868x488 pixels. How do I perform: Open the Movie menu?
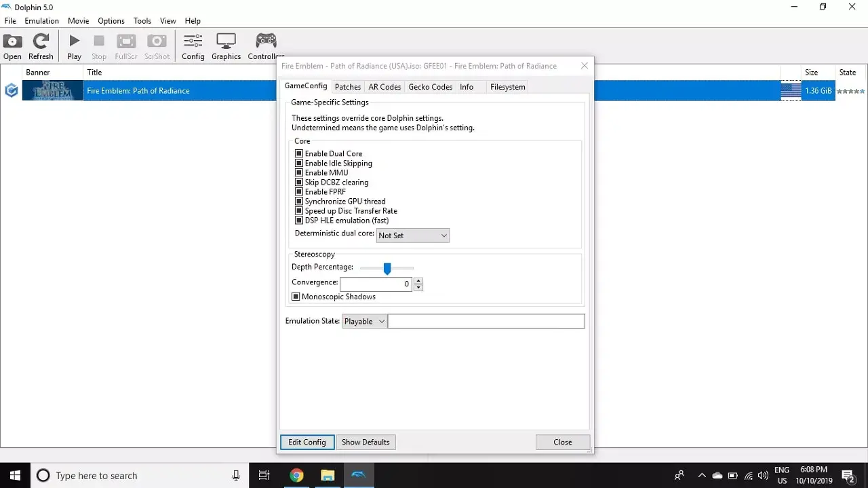coord(79,21)
